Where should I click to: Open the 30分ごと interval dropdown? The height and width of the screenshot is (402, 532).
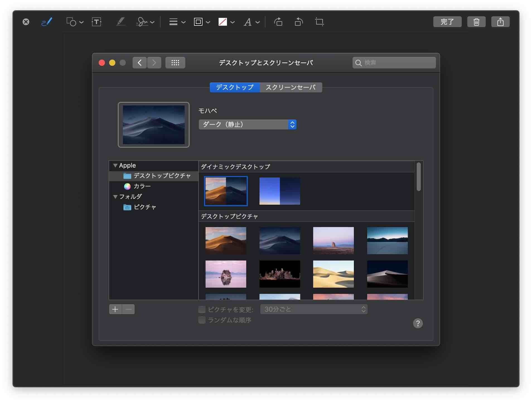(314, 309)
